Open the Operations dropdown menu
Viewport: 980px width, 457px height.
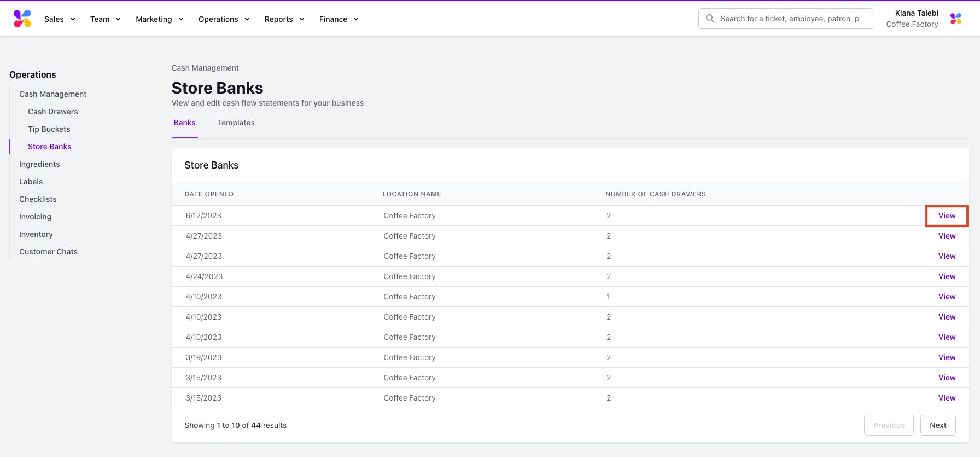(224, 19)
